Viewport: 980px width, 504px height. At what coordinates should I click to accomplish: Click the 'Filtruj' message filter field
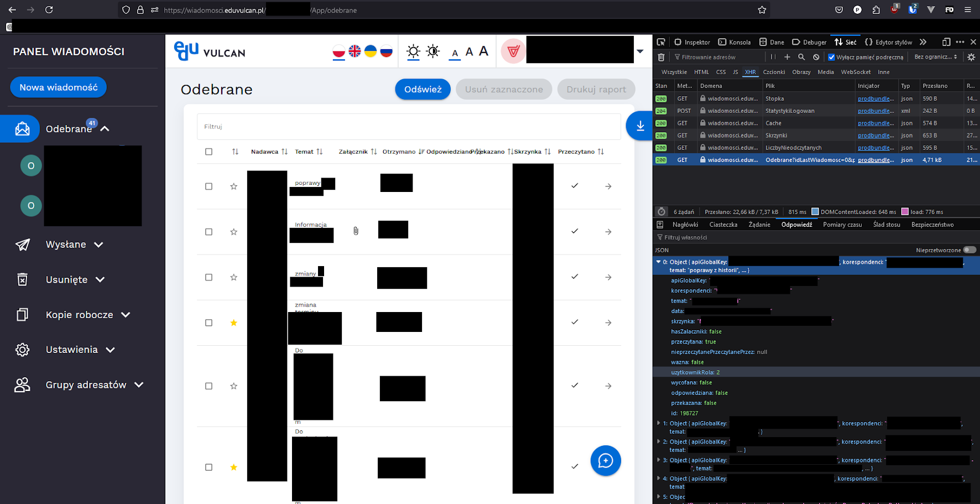(408, 127)
